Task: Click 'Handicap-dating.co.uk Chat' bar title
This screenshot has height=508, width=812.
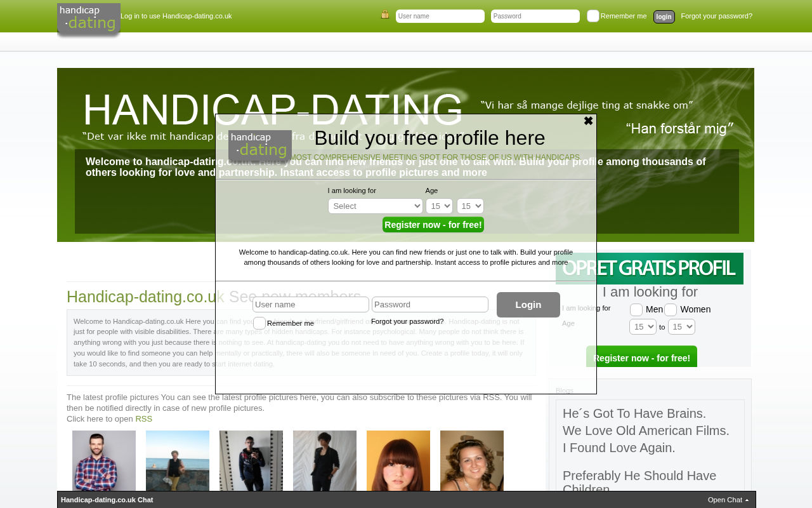Action: 107,500
